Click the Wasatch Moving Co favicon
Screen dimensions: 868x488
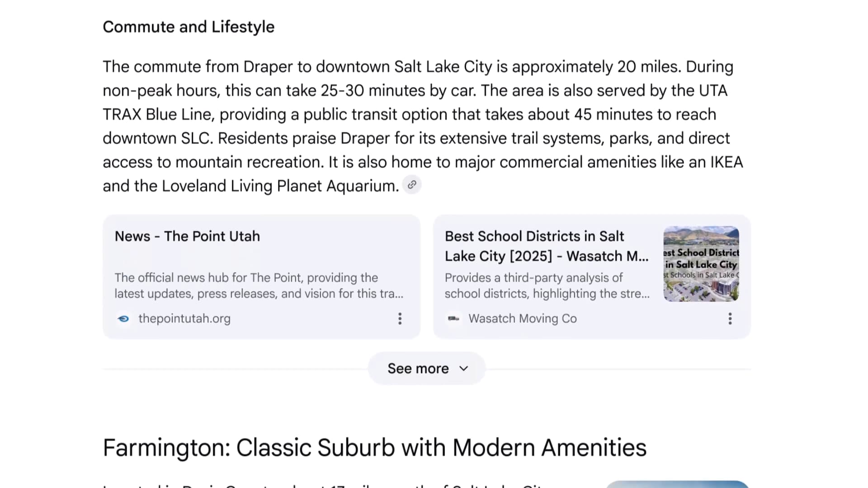click(x=453, y=319)
